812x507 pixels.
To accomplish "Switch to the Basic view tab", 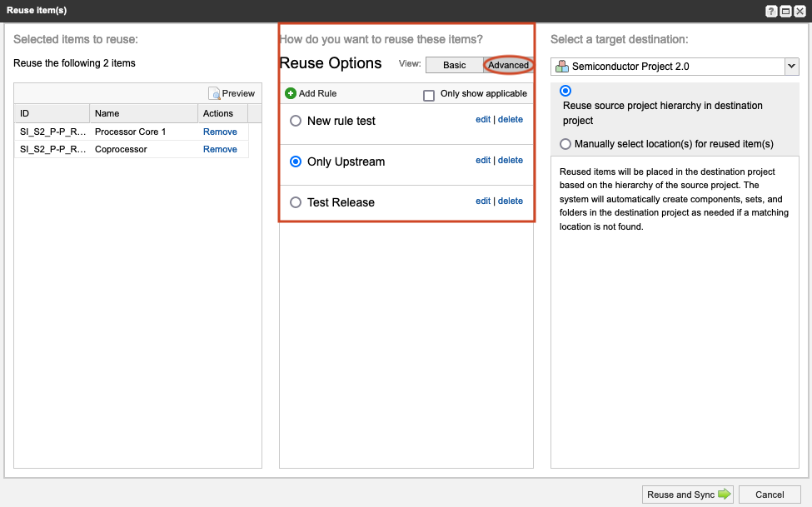I will [x=454, y=65].
